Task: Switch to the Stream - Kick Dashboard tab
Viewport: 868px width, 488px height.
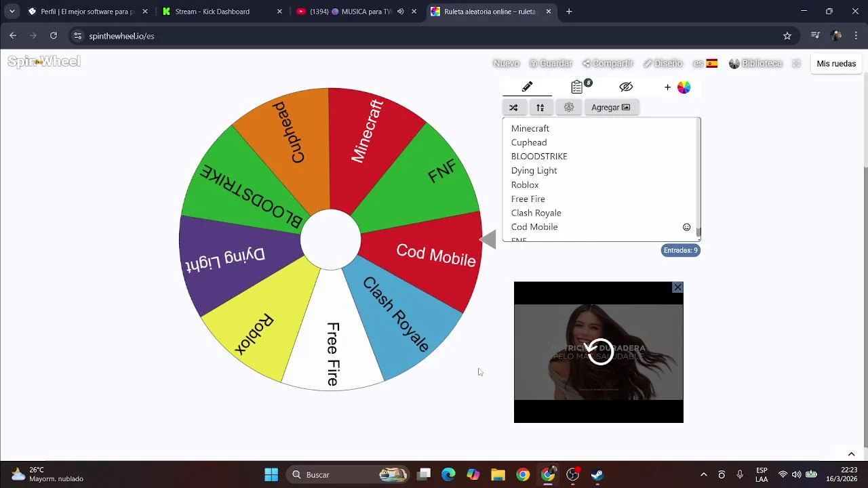Action: tap(222, 12)
